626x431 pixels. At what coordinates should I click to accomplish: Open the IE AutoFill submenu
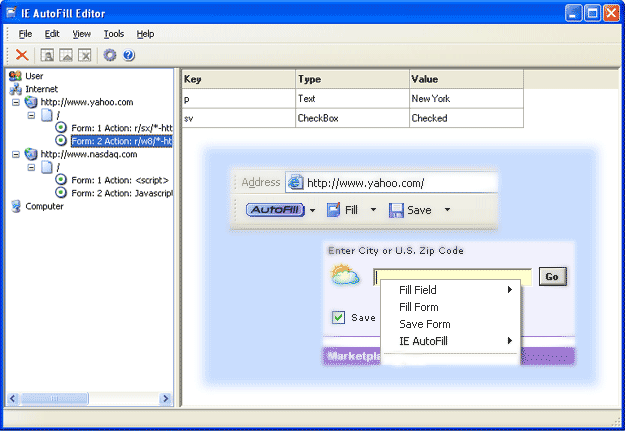tap(450, 341)
